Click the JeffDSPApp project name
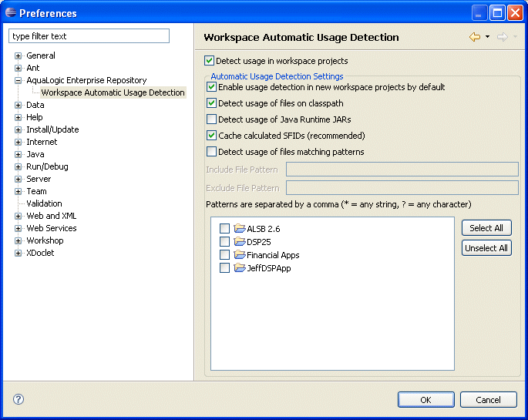This screenshot has height=420, width=528. coord(269,268)
